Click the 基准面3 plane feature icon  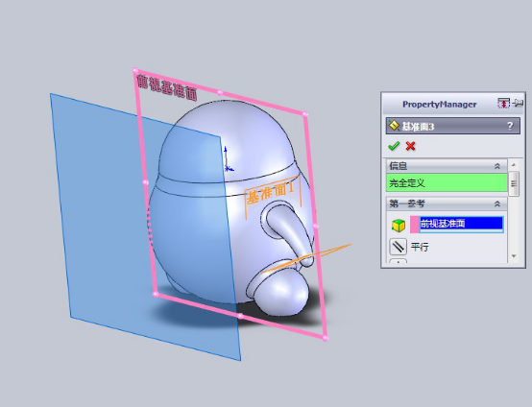tap(394, 126)
